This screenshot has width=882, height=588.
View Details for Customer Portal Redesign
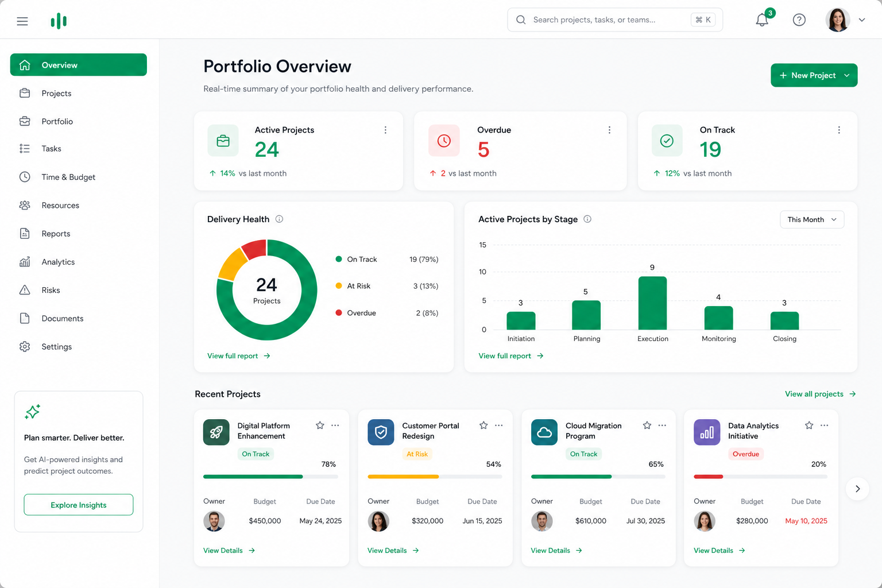click(393, 551)
